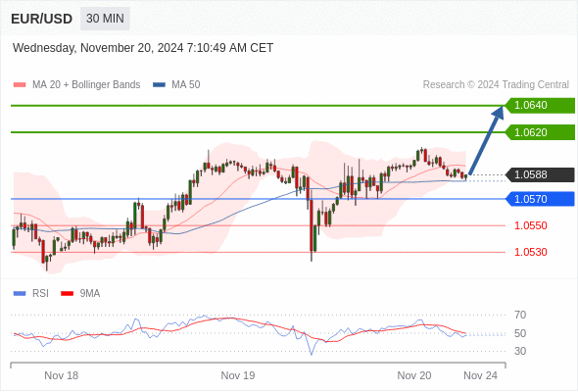Click the pink MA 20 legend swatch
The width and height of the screenshot is (578, 392).
pos(20,85)
